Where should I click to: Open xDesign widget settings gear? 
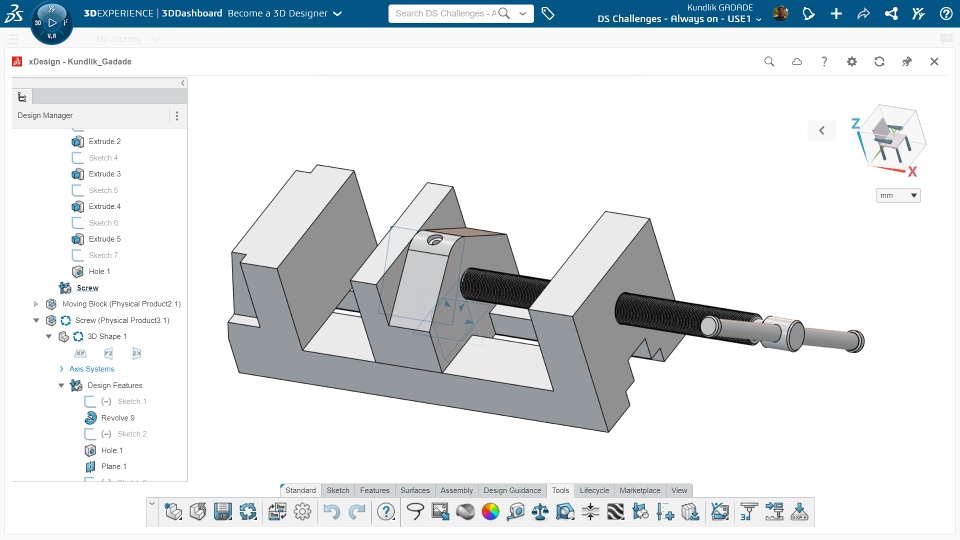pos(852,61)
